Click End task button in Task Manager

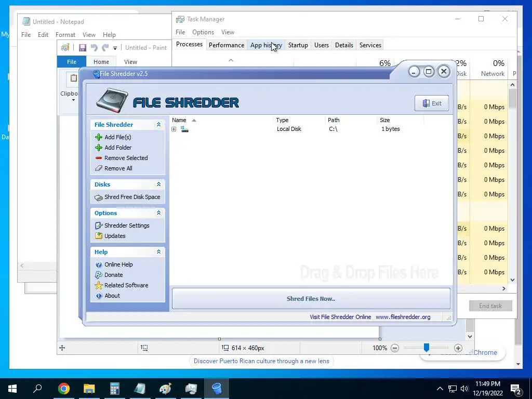pos(490,306)
